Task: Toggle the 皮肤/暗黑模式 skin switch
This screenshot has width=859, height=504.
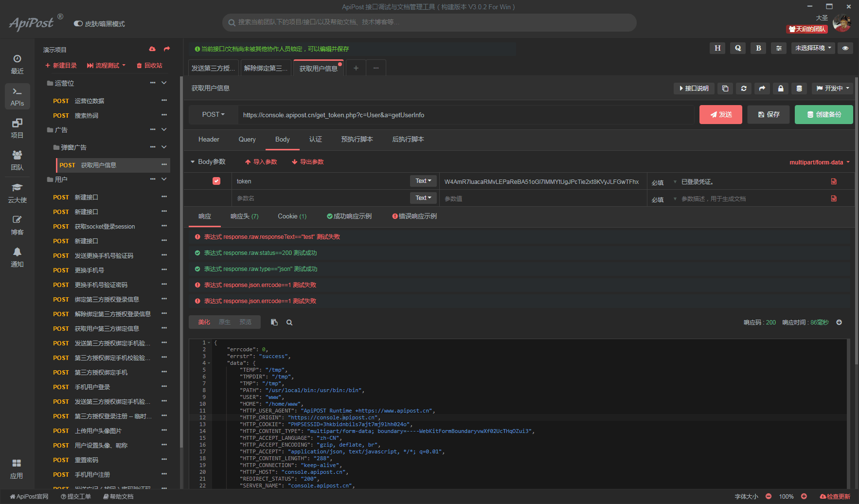Action: coord(78,24)
